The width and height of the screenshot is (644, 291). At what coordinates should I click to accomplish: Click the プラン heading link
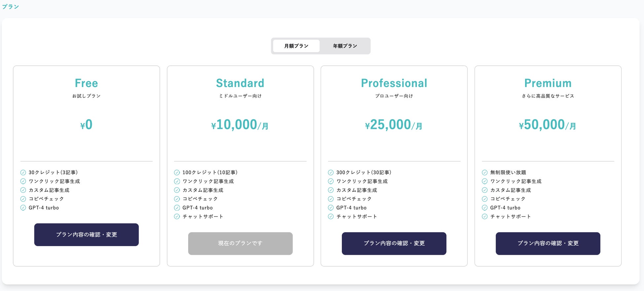[11, 7]
